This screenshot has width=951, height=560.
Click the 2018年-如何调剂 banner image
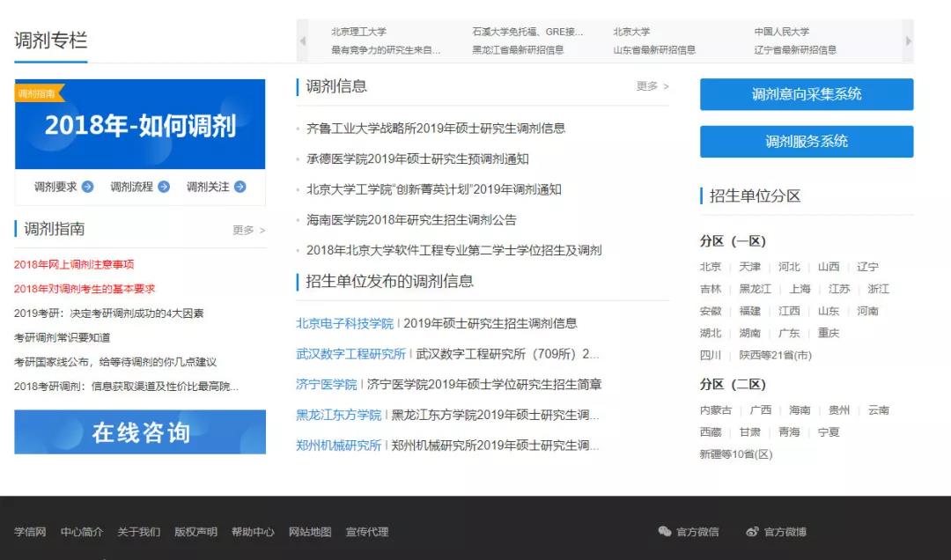point(140,124)
